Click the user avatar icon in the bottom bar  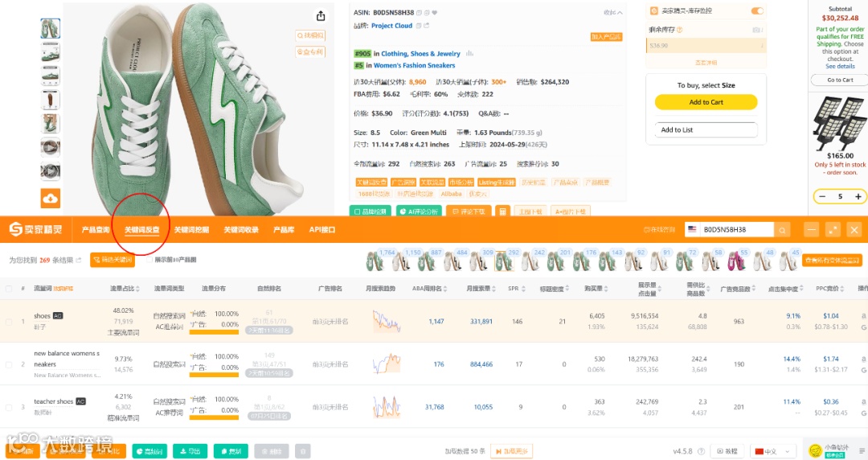[x=815, y=451]
